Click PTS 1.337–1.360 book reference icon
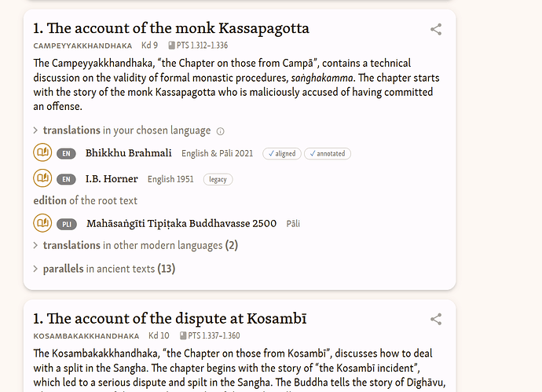 (x=183, y=335)
